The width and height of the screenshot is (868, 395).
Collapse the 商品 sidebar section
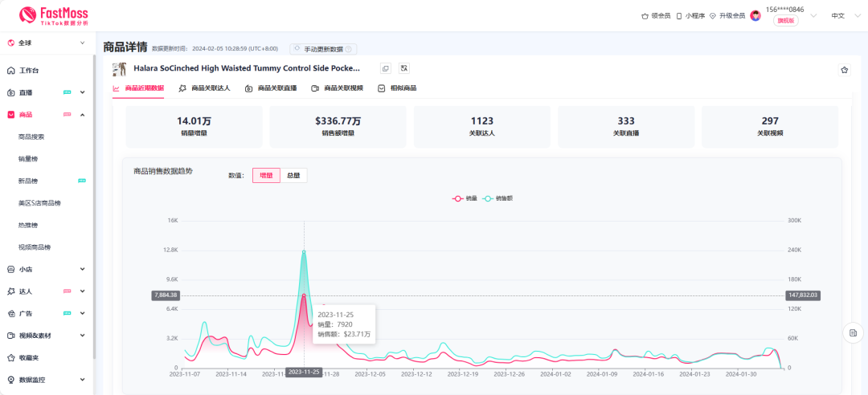(82, 115)
